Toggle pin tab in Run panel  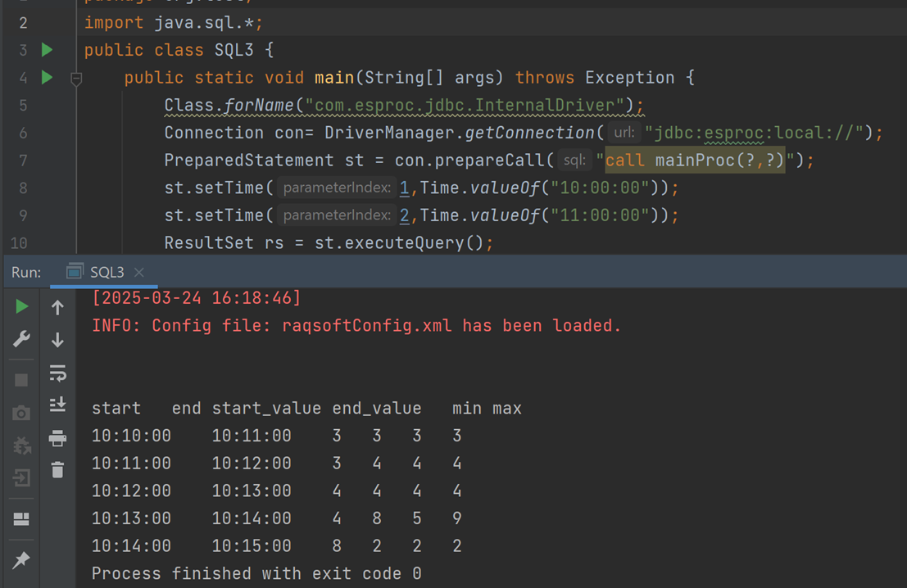click(22, 560)
